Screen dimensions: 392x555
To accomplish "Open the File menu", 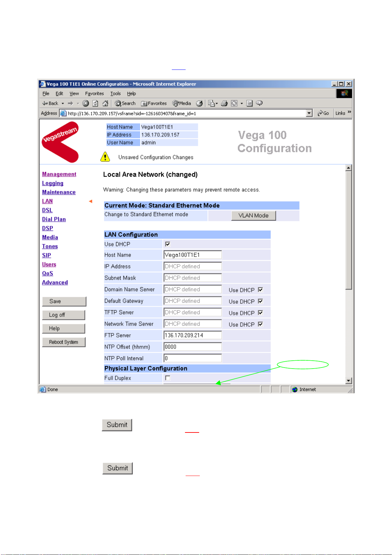I will pos(46,94).
